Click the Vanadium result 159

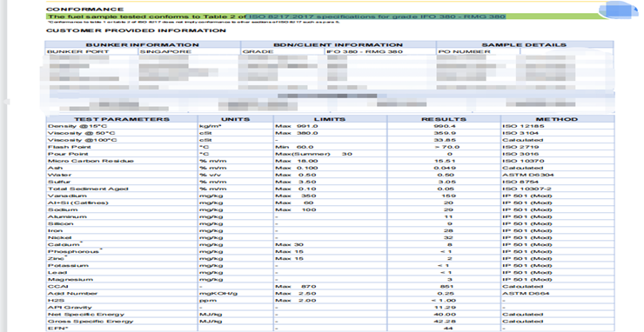[x=448, y=196]
